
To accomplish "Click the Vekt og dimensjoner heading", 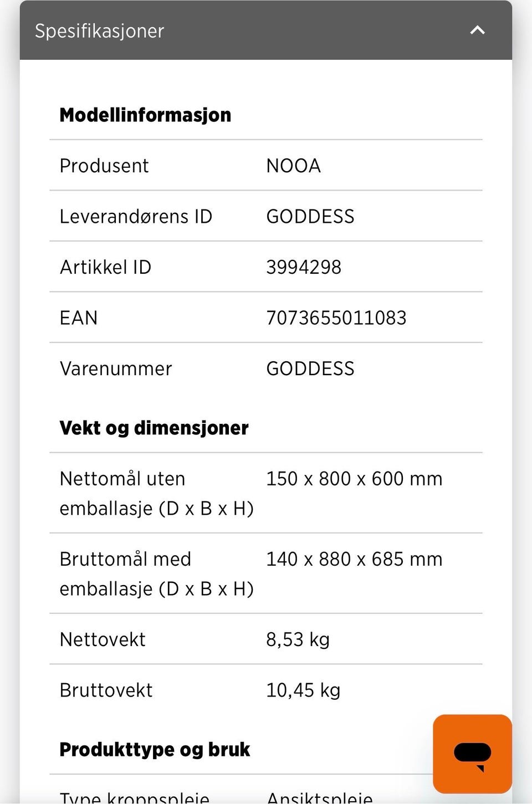I will coord(154,428).
